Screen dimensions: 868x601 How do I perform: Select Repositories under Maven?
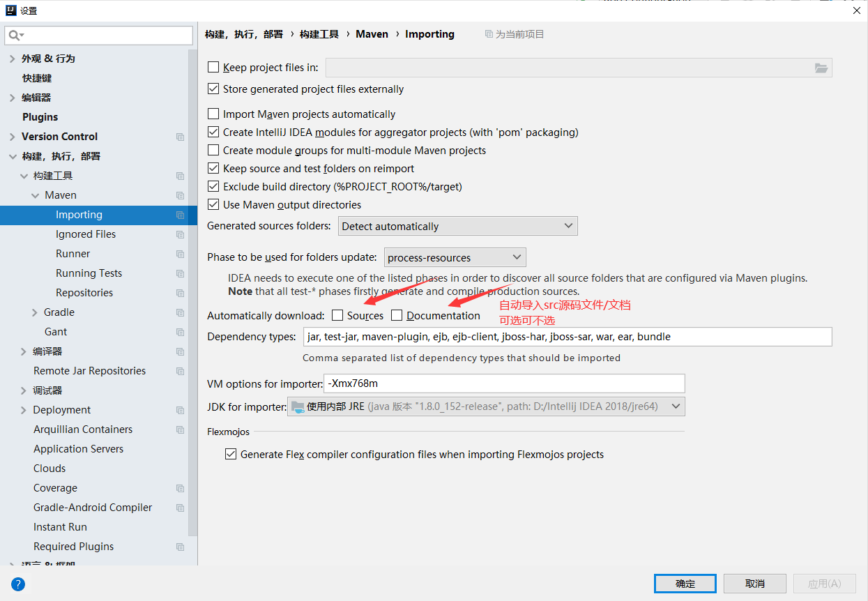(x=84, y=293)
